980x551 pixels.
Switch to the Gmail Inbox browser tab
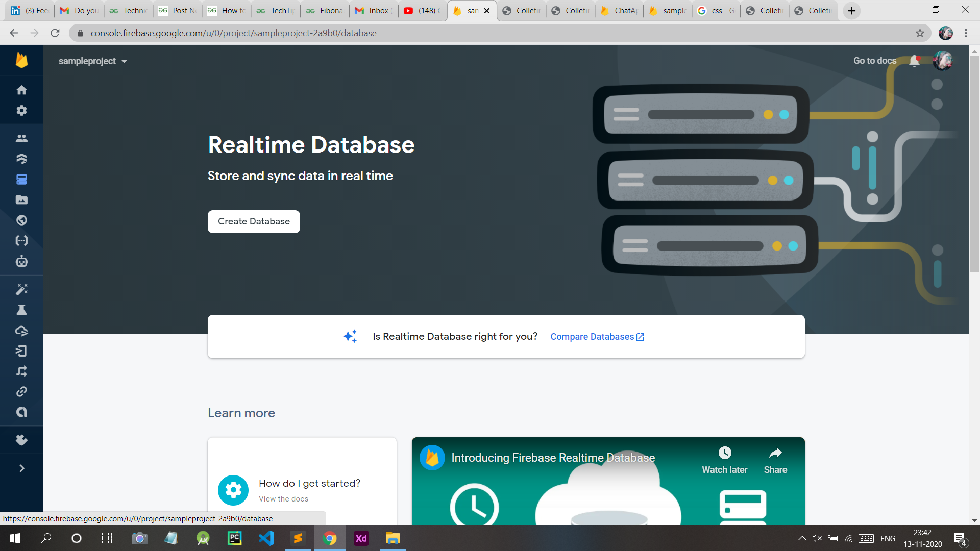click(374, 11)
